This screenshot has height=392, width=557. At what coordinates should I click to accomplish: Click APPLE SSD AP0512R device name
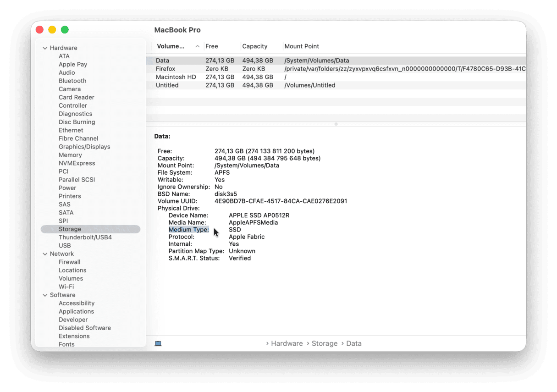(x=259, y=215)
